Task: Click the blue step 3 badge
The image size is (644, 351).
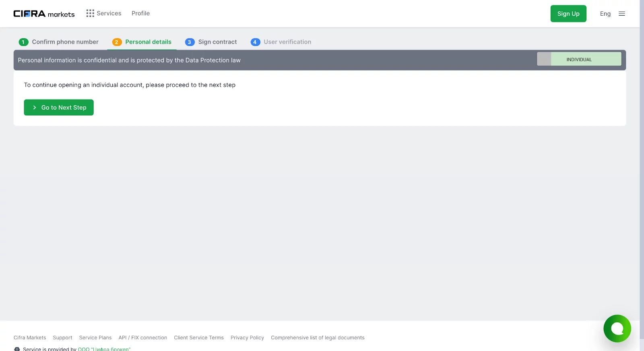Action: click(x=190, y=42)
